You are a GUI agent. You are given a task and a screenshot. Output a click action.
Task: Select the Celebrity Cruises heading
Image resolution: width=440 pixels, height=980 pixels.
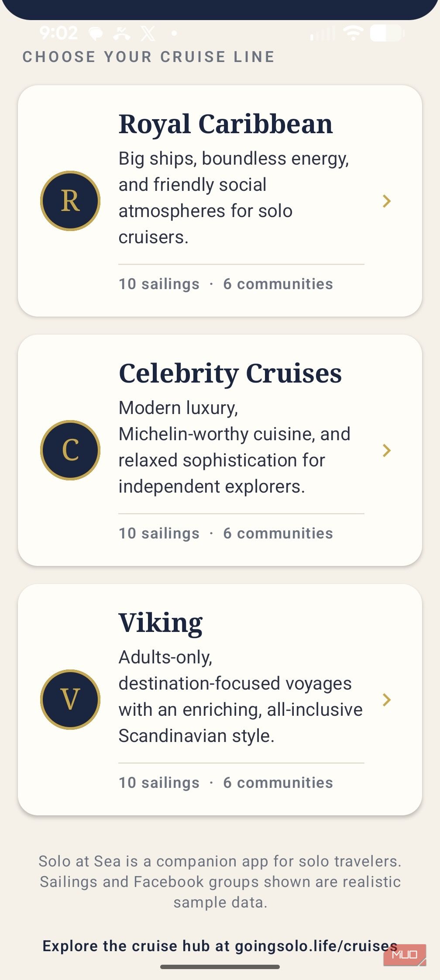[x=230, y=373]
